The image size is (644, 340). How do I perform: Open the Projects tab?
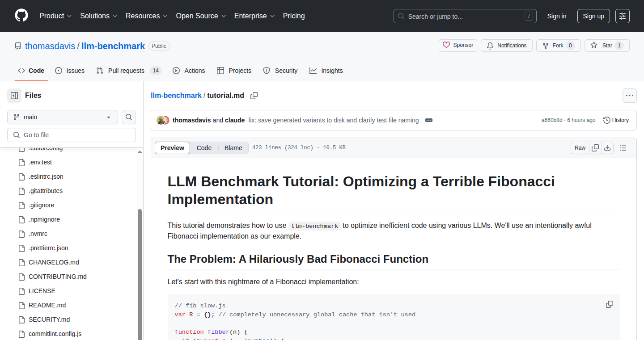[234, 71]
